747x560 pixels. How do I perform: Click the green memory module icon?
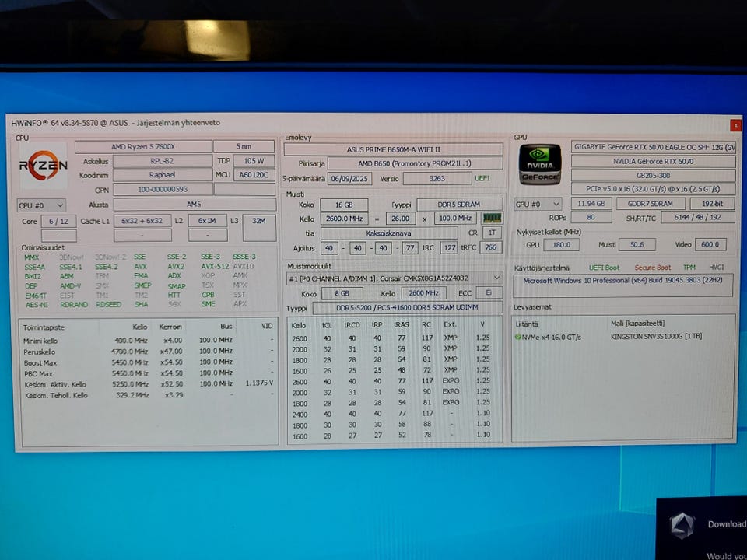tap(492, 219)
